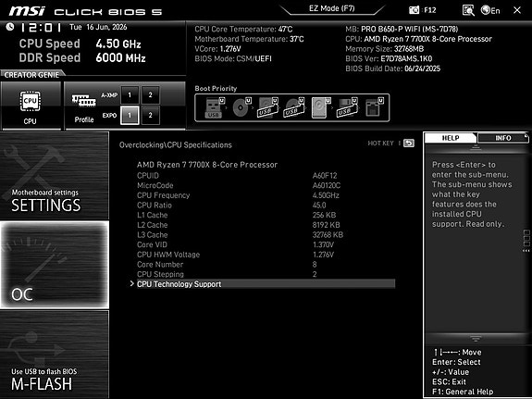Click the Boot Priority heading
Image resolution: width=532 pixels, height=399 pixels.
(x=216, y=89)
